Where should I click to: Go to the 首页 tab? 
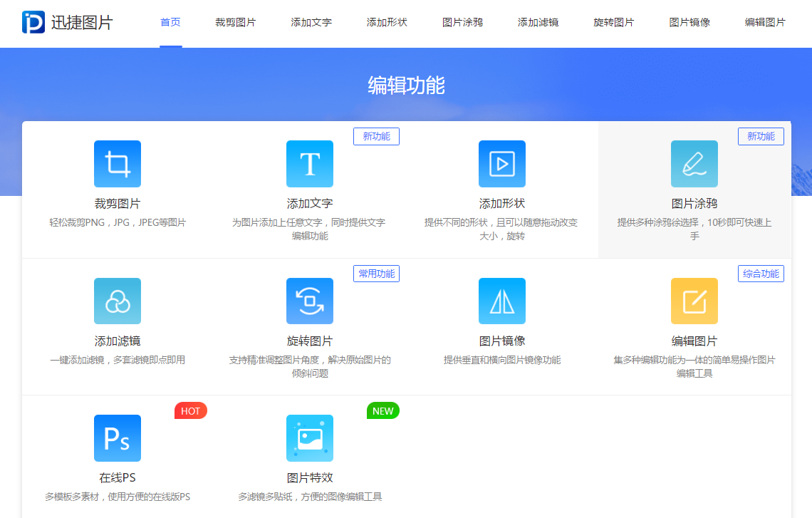click(170, 22)
